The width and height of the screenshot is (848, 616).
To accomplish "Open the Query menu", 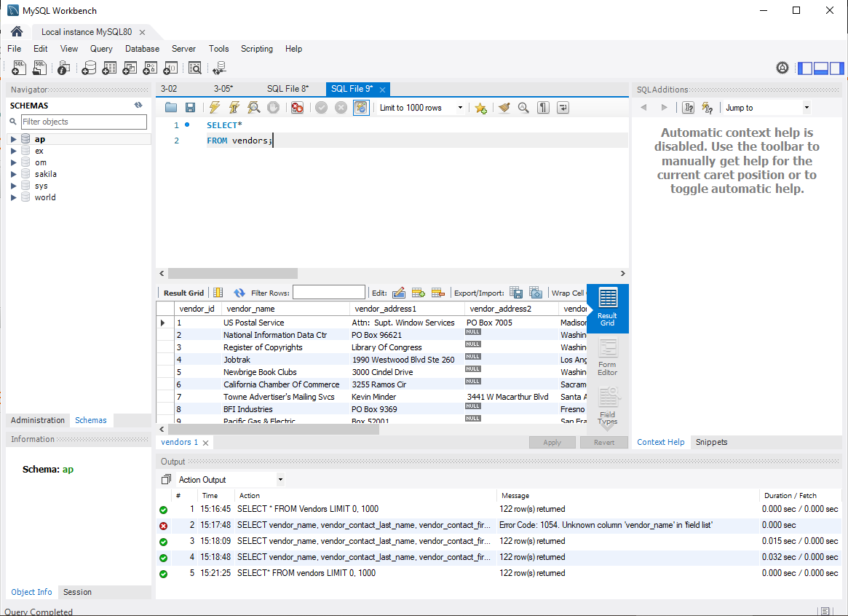I will 101,49.
